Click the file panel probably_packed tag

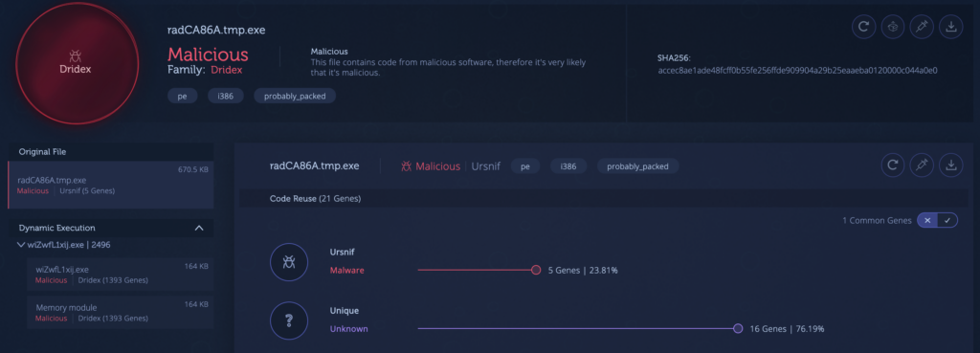coord(638,166)
